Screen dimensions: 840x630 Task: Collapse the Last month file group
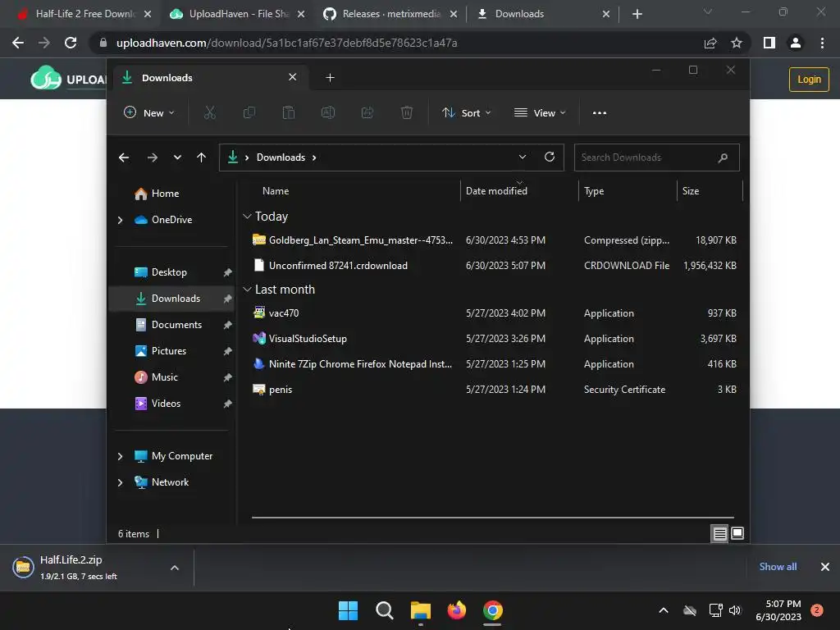tap(247, 290)
